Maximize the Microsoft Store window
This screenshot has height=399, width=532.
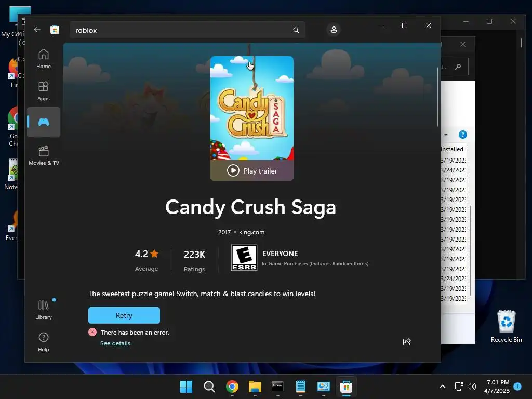(404, 25)
